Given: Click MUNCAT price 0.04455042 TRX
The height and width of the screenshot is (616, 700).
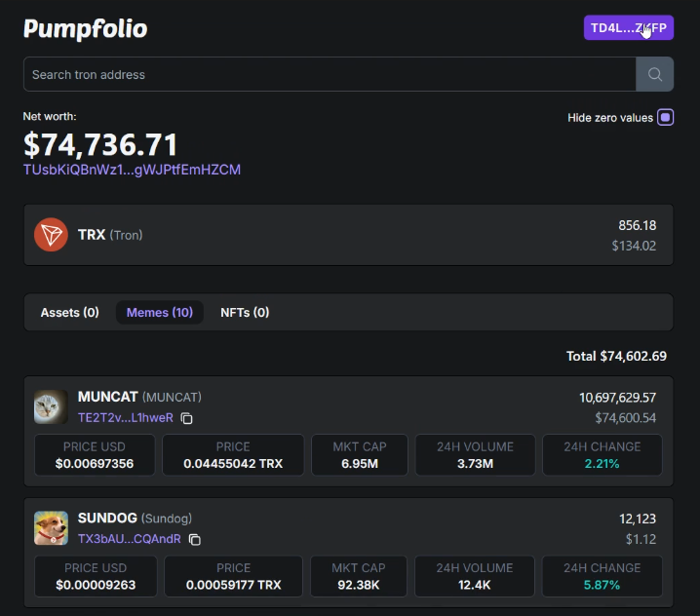Looking at the screenshot, I should coord(233,464).
